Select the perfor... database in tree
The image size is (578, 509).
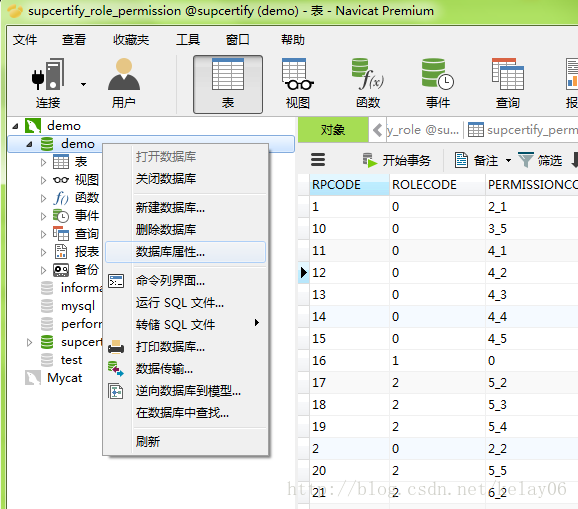coord(81,324)
